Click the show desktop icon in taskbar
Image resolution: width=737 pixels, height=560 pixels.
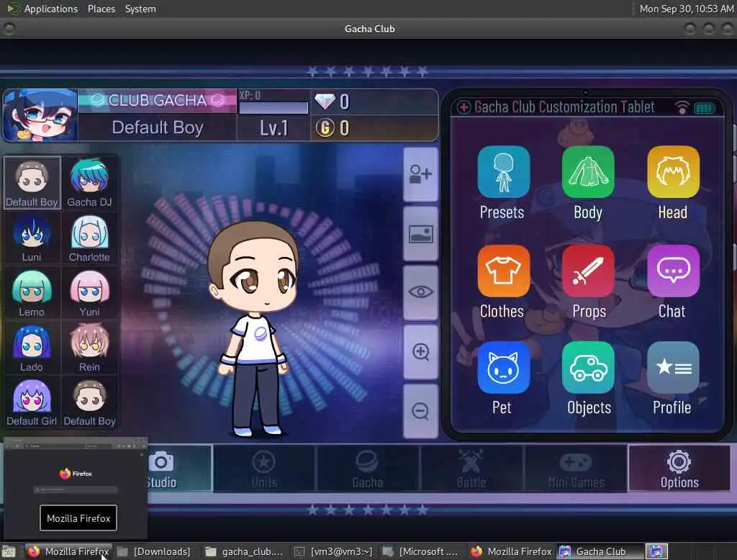9,551
